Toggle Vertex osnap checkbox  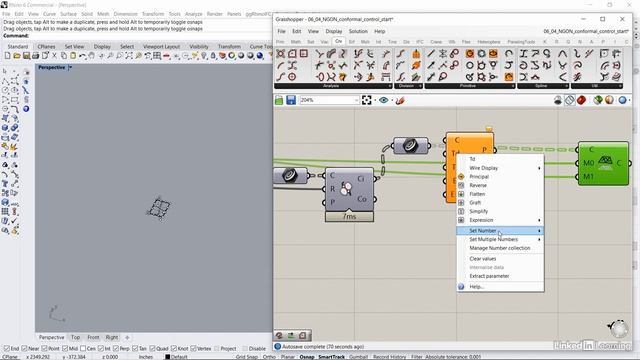(x=193, y=349)
